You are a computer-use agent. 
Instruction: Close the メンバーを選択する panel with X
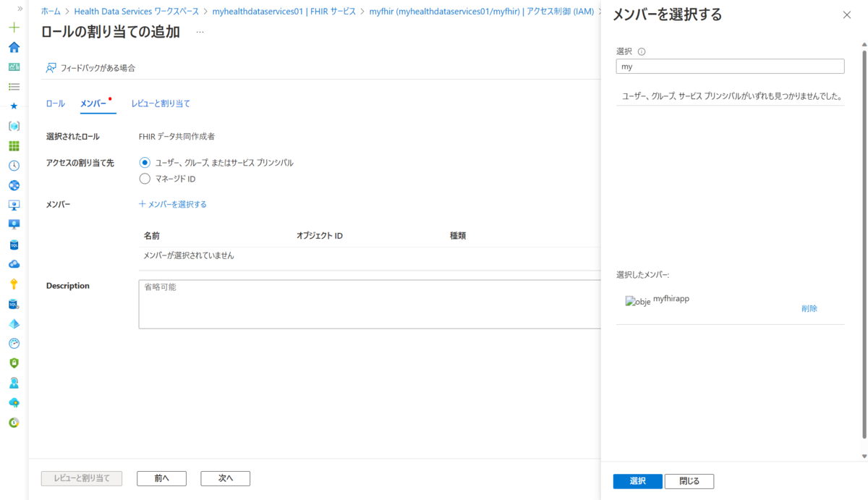pyautogui.click(x=847, y=14)
